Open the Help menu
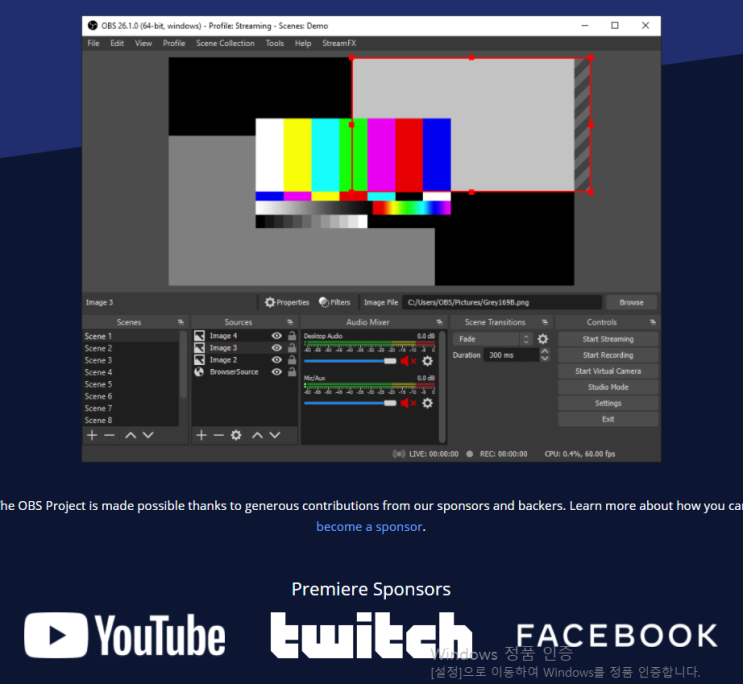743x684 pixels. click(303, 43)
